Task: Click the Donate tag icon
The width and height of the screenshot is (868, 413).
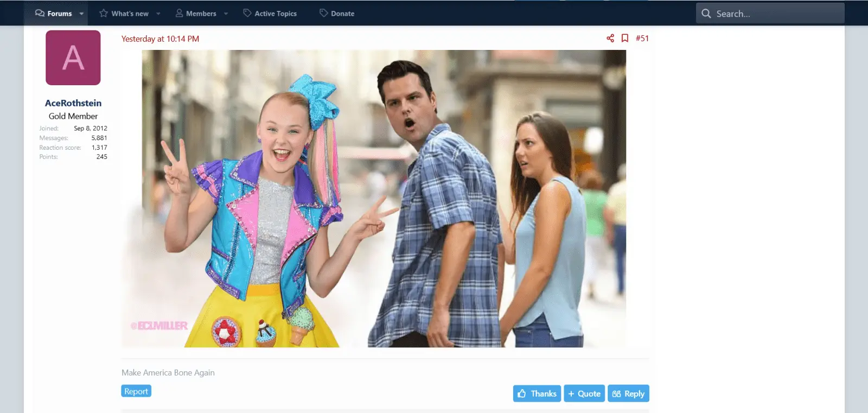Action: 324,13
